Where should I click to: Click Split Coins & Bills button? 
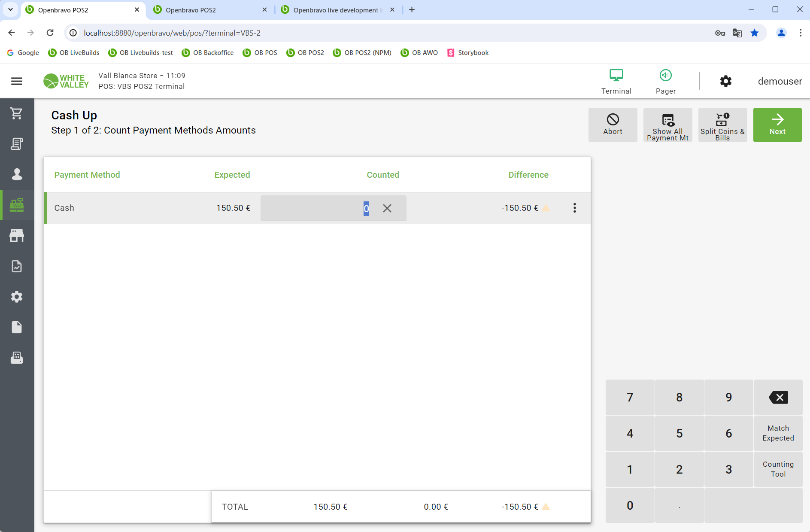pos(722,125)
